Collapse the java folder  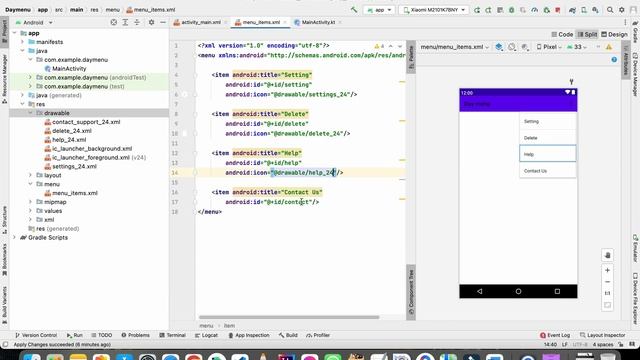coord(22,51)
